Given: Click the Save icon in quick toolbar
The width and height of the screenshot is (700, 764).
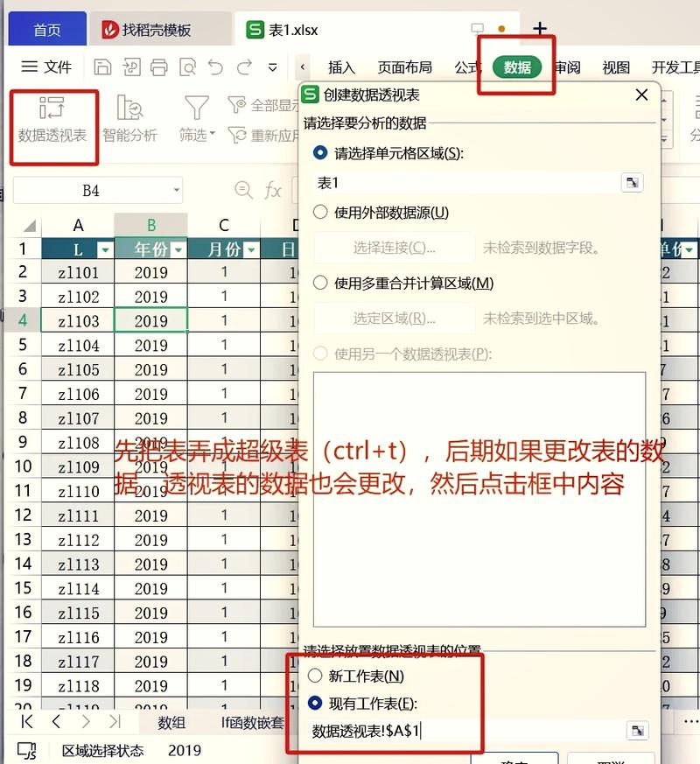Looking at the screenshot, I should click(102, 67).
